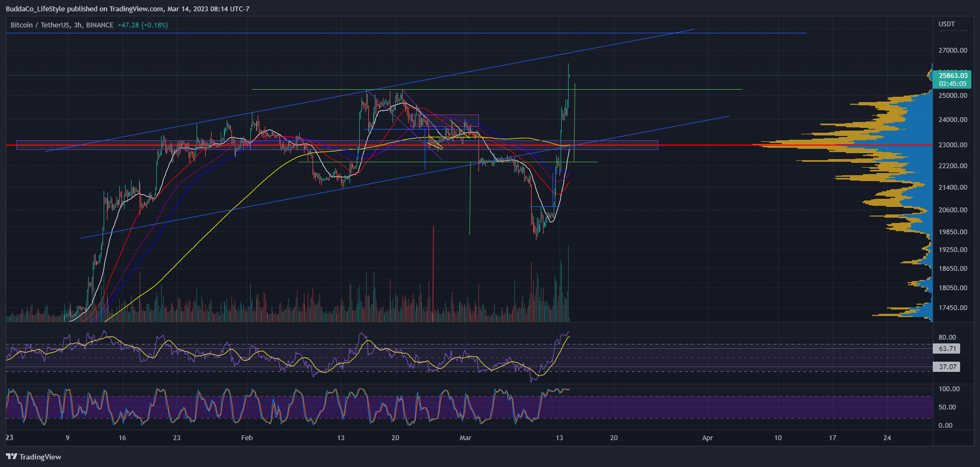Click the 22200.00 price axis label
Image resolution: width=980 pixels, height=467 pixels.
(953, 166)
